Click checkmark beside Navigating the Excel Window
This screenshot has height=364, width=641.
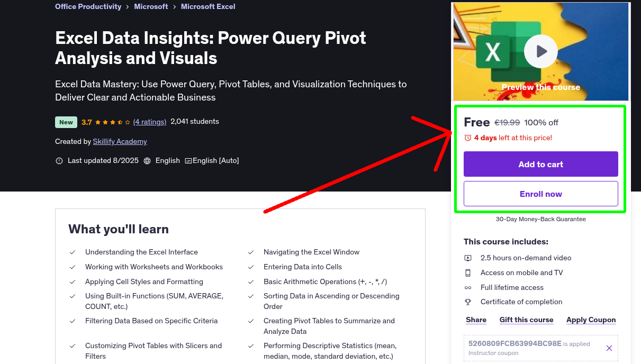(251, 252)
